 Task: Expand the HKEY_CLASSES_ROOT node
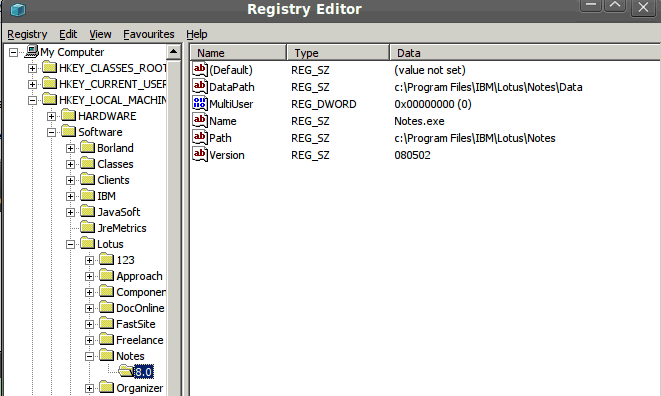(32, 68)
